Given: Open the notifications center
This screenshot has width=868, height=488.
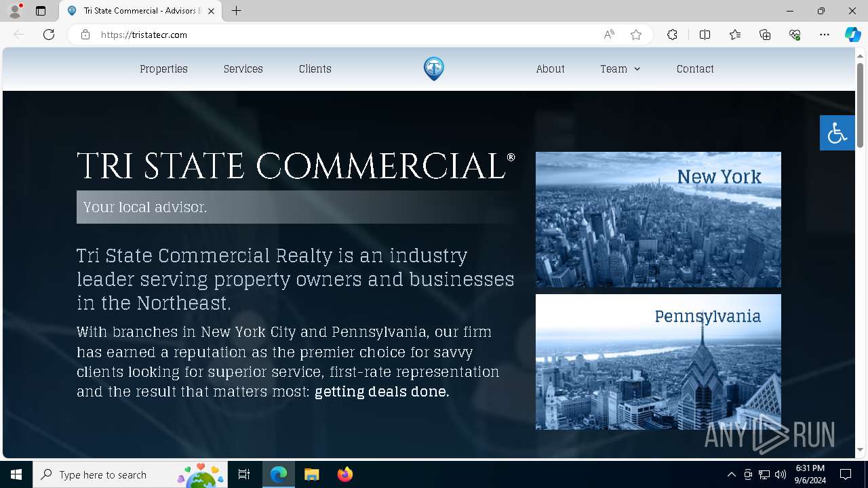Looking at the screenshot, I should 846,474.
